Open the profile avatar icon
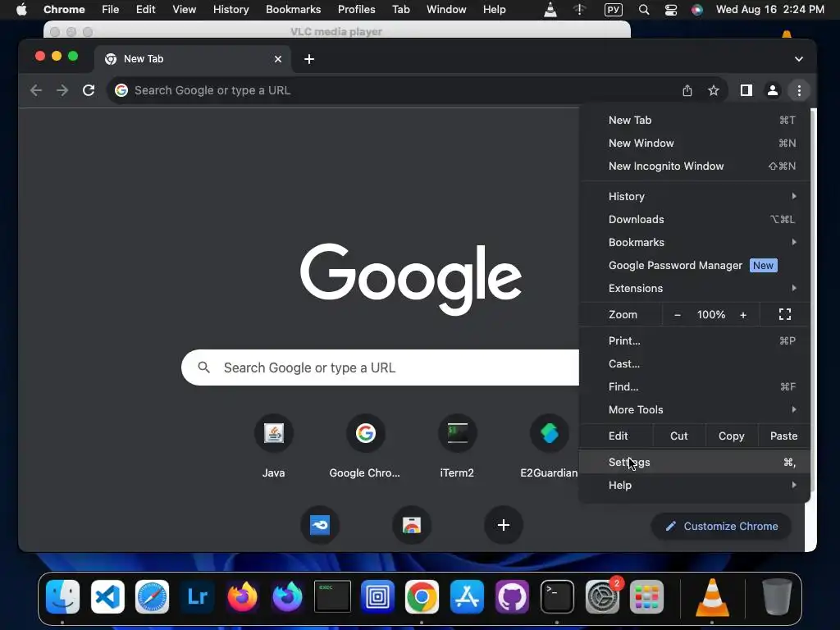The image size is (840, 630). (x=773, y=90)
